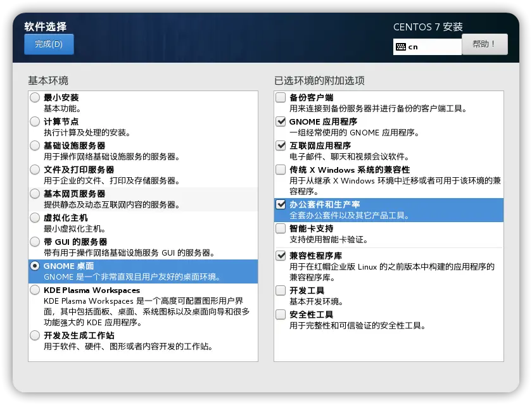Click the text 带有用于操作网络基础设施服务 GUI 的服务器。

(x=130, y=253)
